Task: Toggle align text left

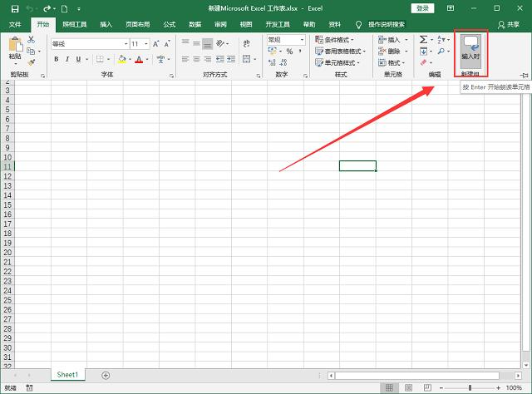Action: [x=185, y=59]
